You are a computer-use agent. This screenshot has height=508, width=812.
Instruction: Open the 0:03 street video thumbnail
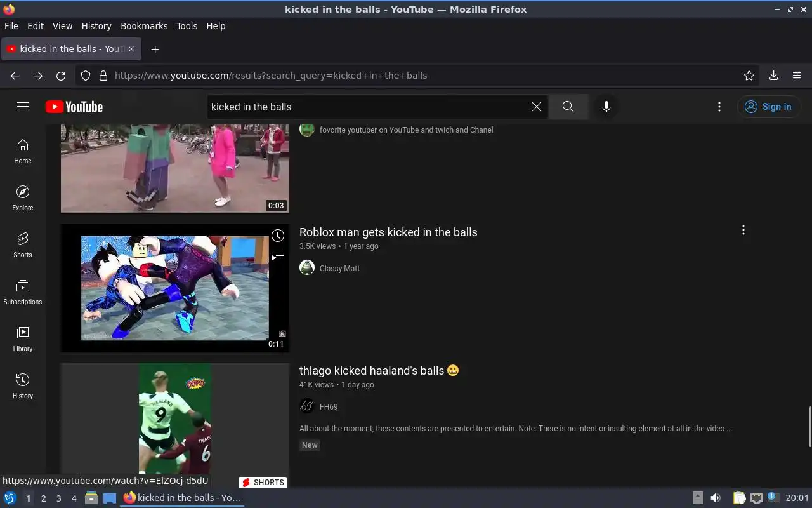(x=175, y=168)
